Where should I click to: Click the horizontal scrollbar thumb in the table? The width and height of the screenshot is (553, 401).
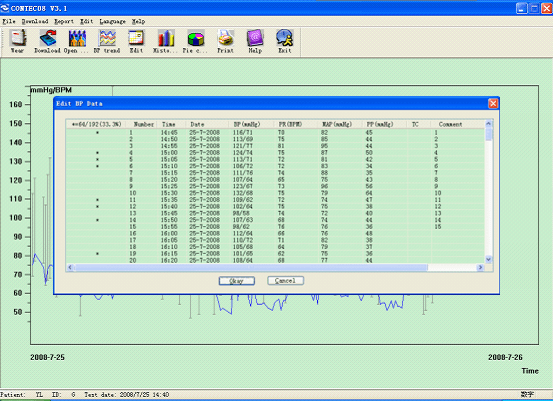[250, 267]
